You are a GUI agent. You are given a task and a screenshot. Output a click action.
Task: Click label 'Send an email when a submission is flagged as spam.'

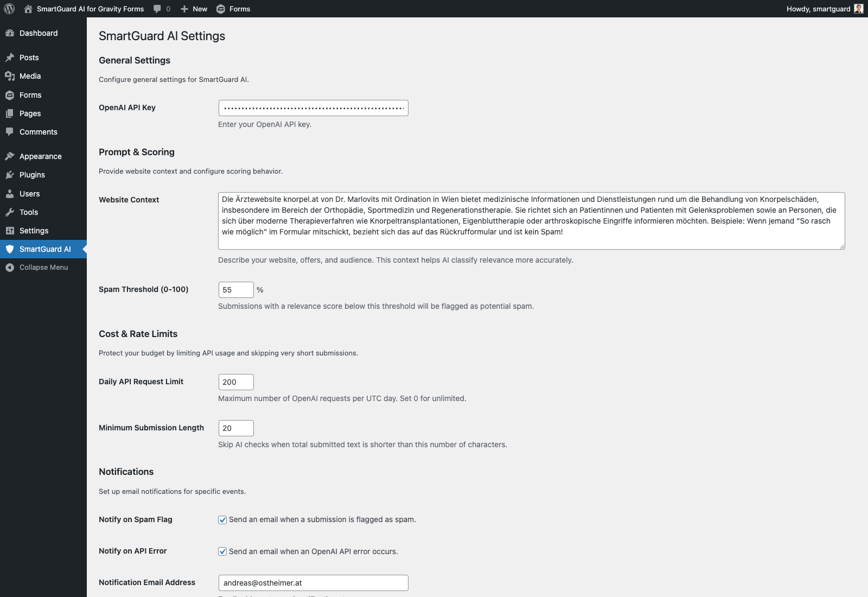click(x=322, y=519)
